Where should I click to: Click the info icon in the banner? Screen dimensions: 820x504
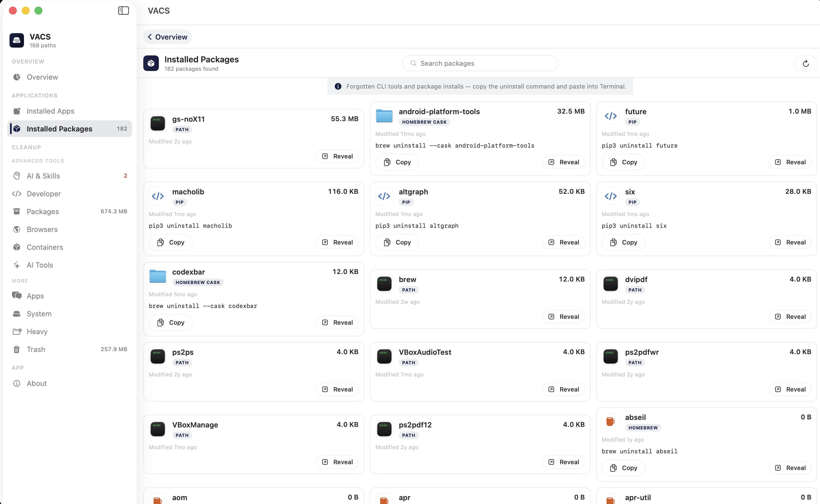(338, 86)
